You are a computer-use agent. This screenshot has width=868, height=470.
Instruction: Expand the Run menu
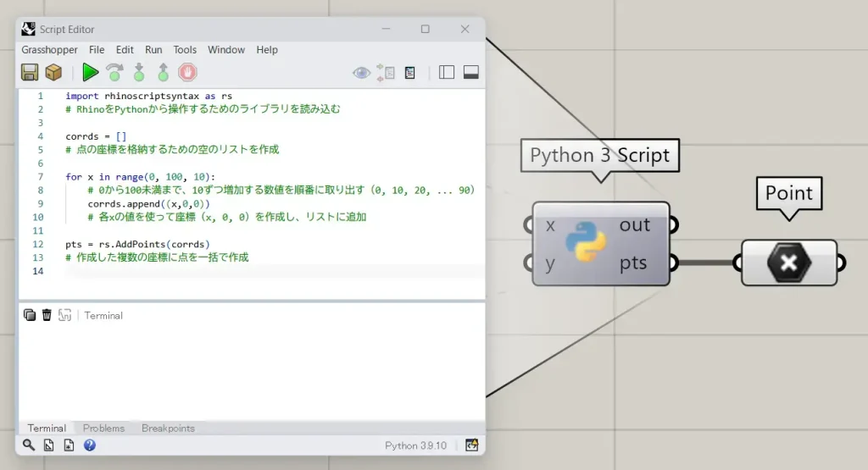pyautogui.click(x=153, y=50)
